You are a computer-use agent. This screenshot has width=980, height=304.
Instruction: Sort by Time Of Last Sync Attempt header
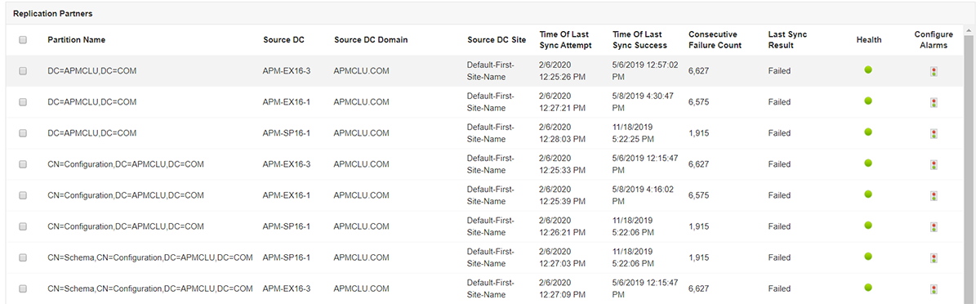(565, 39)
